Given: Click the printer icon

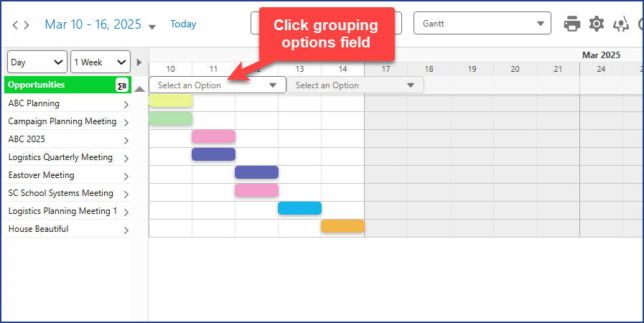Looking at the screenshot, I should [572, 24].
